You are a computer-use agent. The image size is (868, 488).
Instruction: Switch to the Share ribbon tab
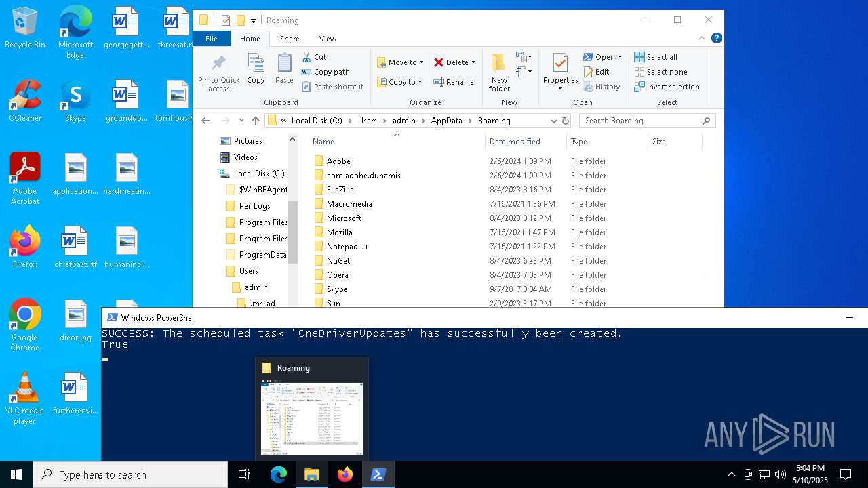click(x=290, y=39)
